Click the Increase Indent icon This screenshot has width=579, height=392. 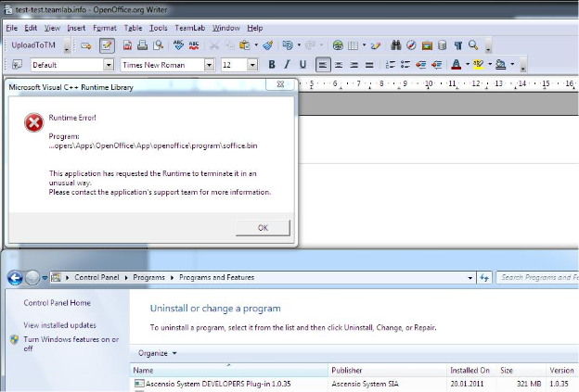(436, 65)
